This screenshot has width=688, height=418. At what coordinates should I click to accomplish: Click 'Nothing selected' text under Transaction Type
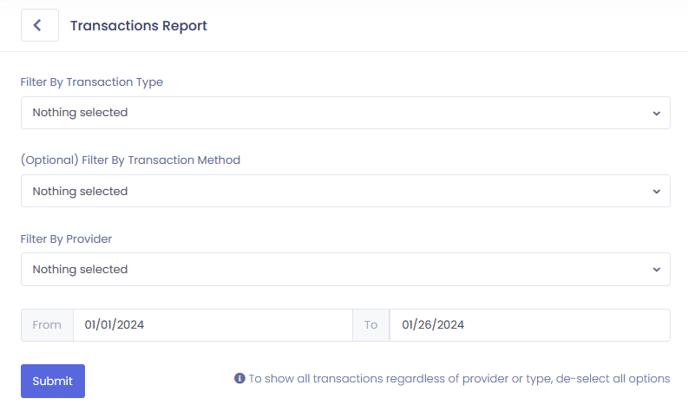click(x=80, y=112)
